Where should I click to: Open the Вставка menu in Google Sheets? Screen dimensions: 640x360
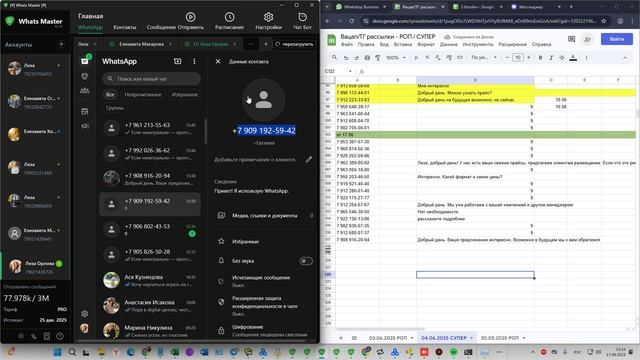[403, 44]
